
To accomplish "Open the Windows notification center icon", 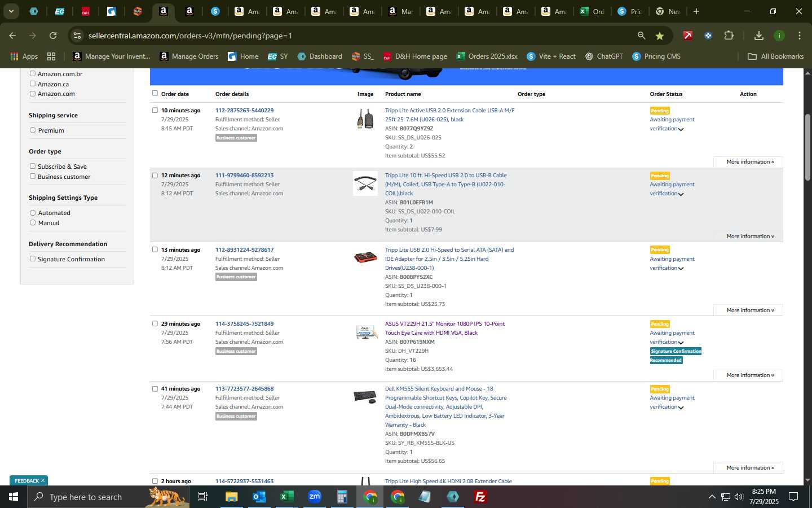I will click(x=793, y=497).
